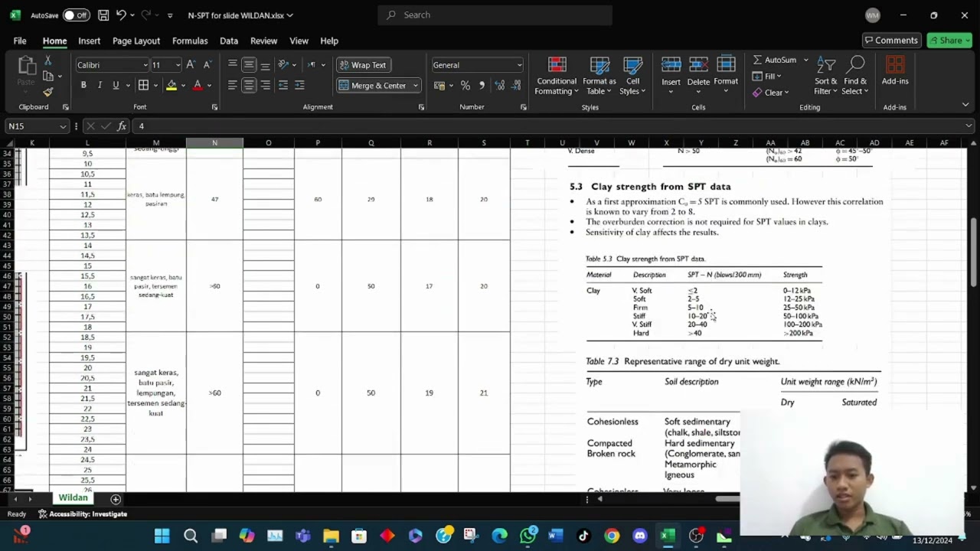Click Accessibility: Investigate in status bar

tap(83, 514)
